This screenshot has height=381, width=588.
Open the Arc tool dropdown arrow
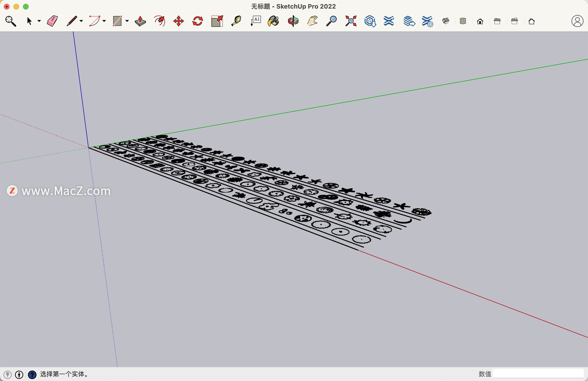tap(104, 21)
